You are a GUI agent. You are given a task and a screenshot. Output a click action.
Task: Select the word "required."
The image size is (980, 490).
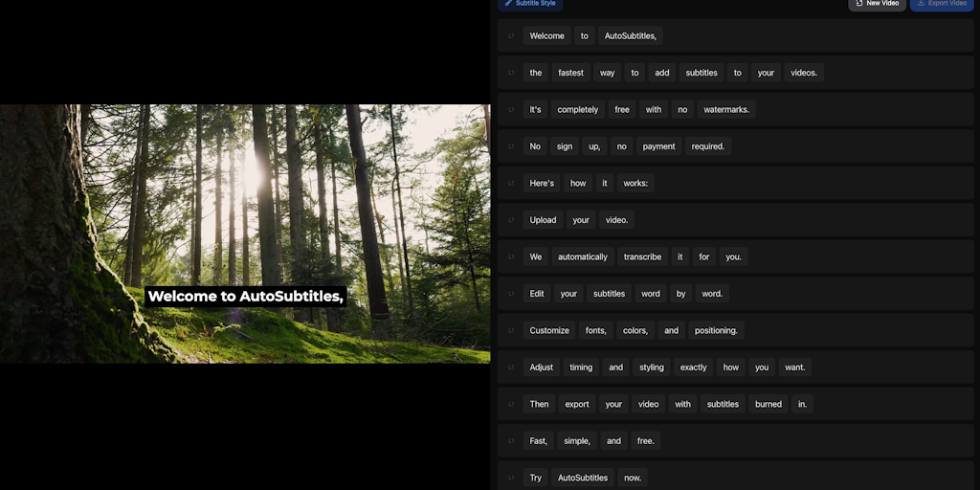708,146
